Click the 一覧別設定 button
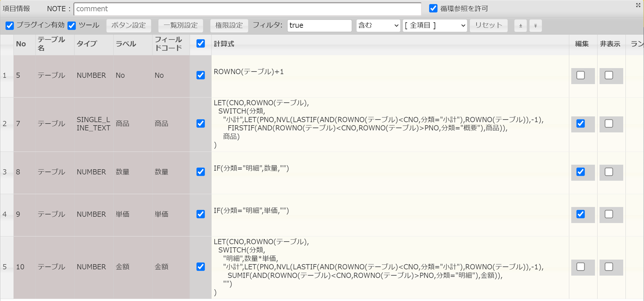The height and width of the screenshot is (301, 644). pos(180,26)
